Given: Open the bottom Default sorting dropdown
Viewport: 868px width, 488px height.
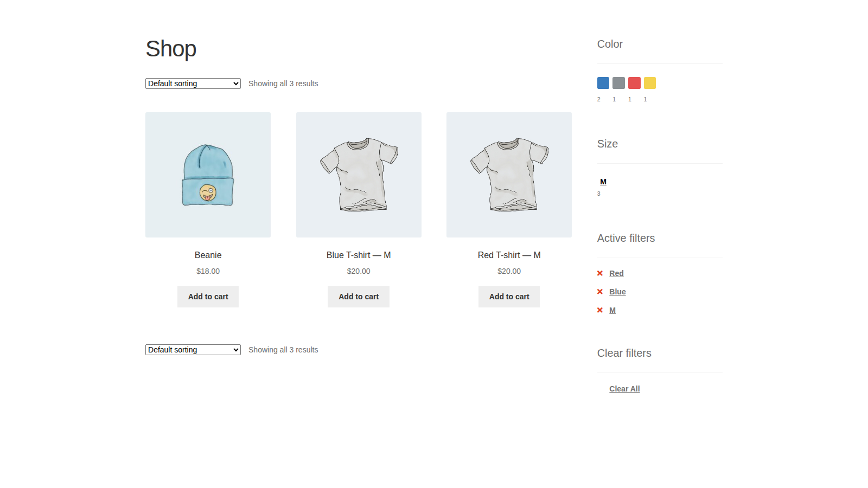Looking at the screenshot, I should (193, 350).
